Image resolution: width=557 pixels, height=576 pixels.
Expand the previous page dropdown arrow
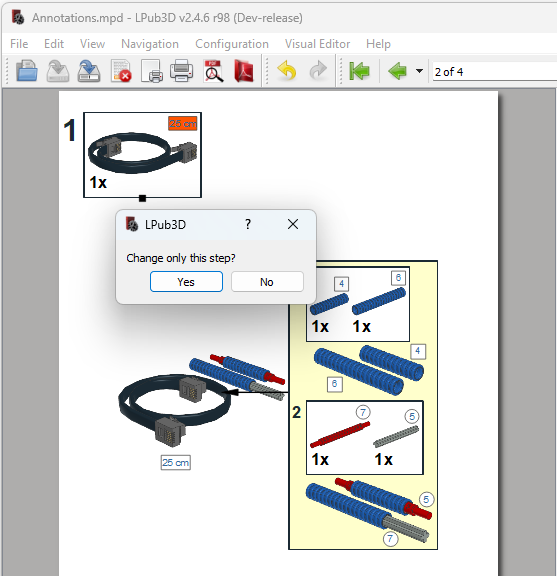click(419, 71)
